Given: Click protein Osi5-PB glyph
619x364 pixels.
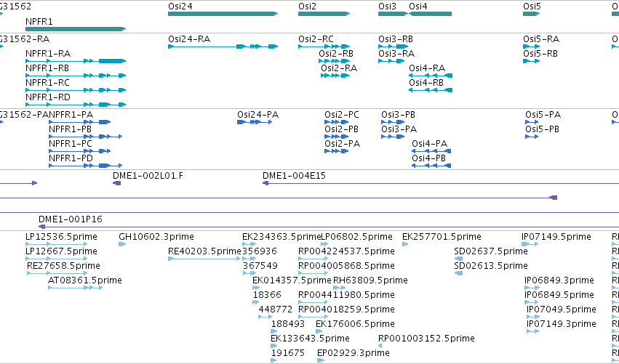Looking at the screenshot, I should (532, 137).
